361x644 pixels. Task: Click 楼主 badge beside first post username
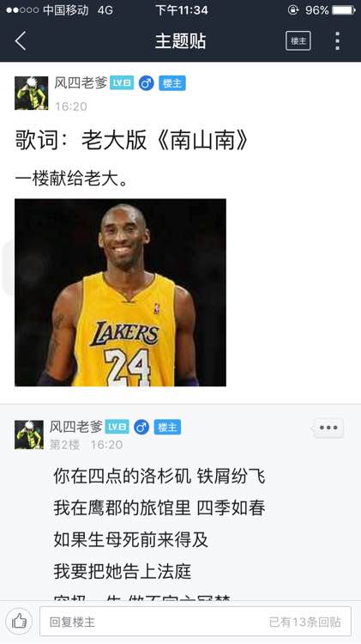coord(172,83)
